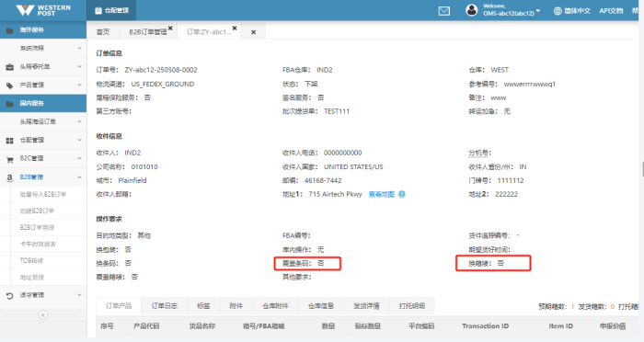Open 卡车时效报表 in sidebar
644x342 pixels.
(38, 245)
